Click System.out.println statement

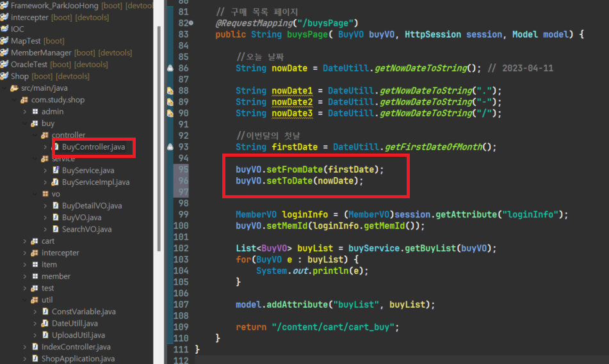pos(312,271)
